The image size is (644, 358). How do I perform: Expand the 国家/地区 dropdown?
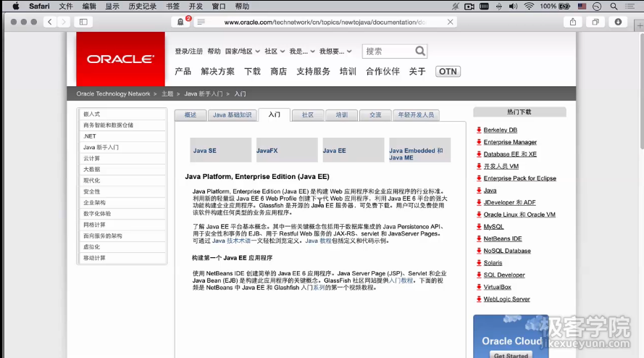coord(243,51)
